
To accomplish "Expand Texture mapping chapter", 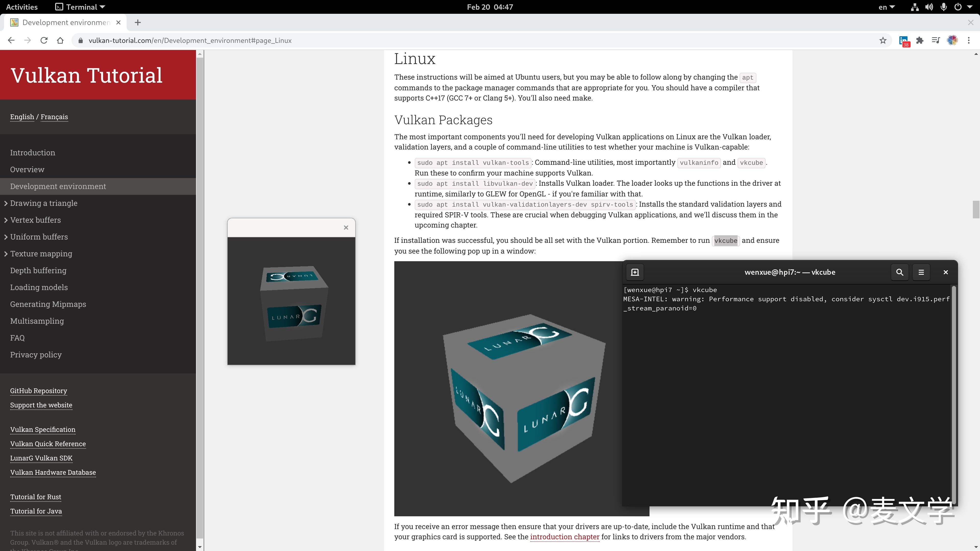I will [x=41, y=254].
